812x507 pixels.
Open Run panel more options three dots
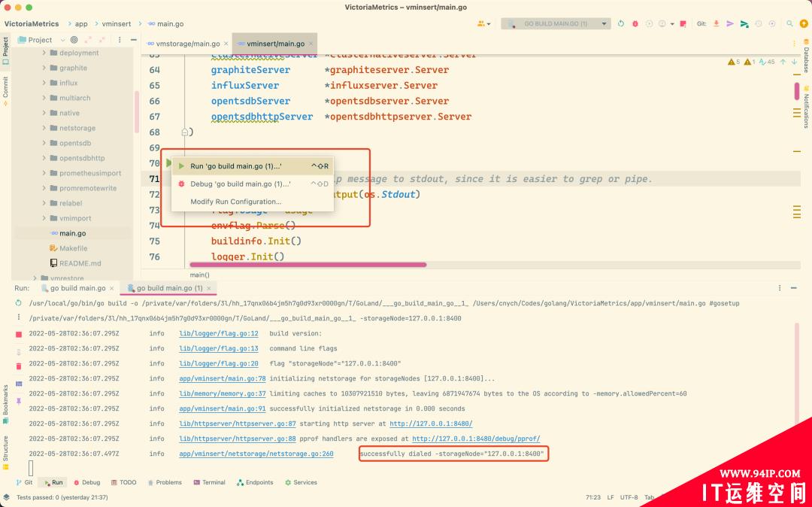pos(780,288)
